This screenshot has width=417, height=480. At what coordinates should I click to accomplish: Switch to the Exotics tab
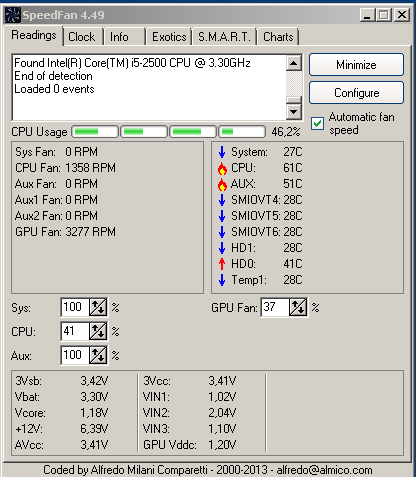pyautogui.click(x=169, y=37)
